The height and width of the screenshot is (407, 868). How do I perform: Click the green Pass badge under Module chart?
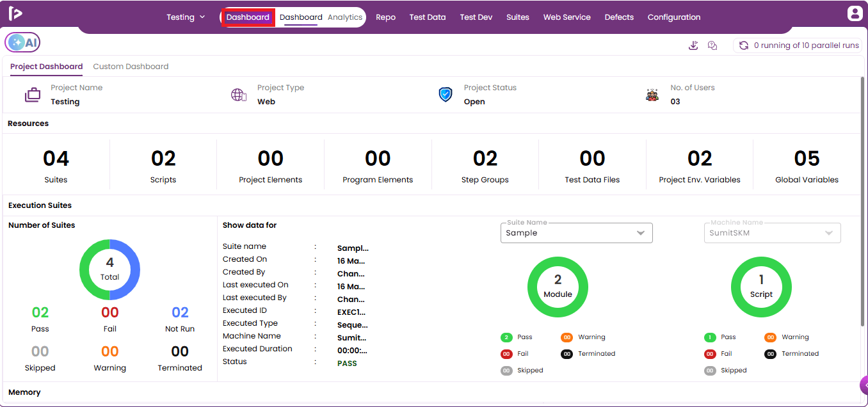point(506,337)
